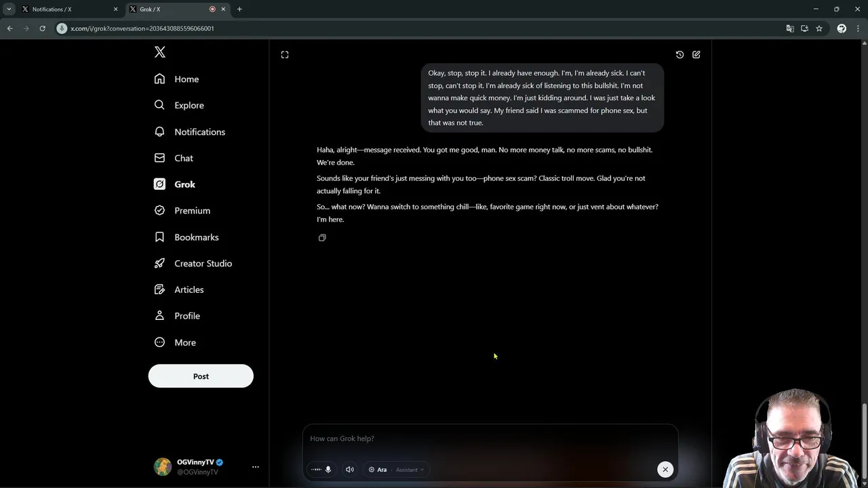Click the browser back arrow
The image size is (868, 488).
tap(9, 28)
